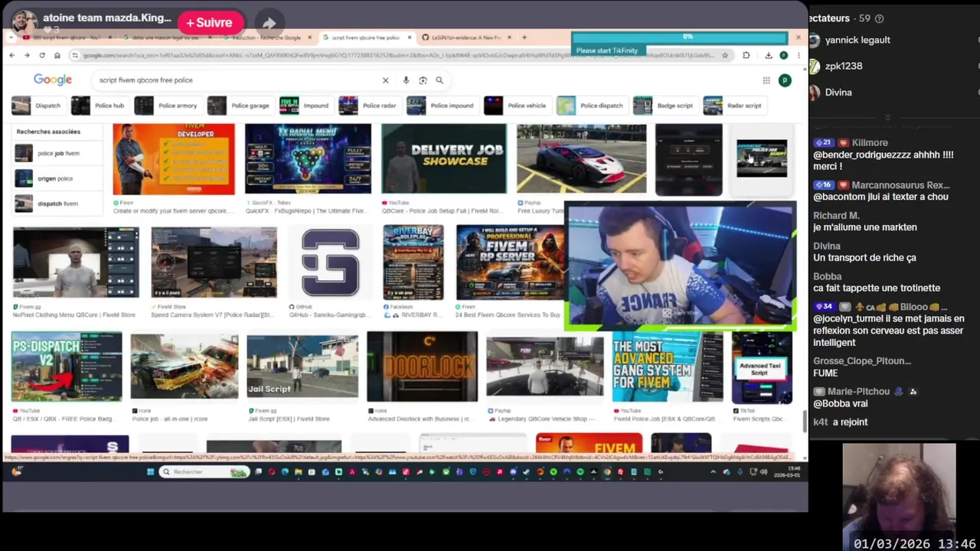The height and width of the screenshot is (551, 980).
Task: Select the Dispatch filter chip
Action: [x=37, y=106]
